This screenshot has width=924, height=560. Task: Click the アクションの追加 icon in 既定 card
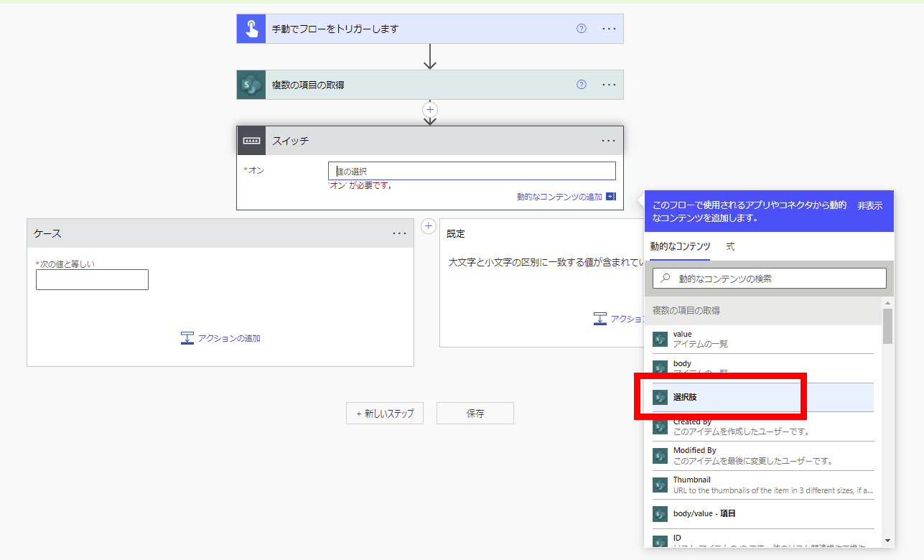(x=600, y=318)
